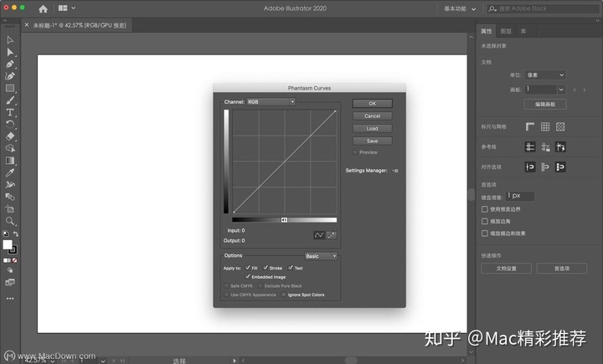Click the Home icon in top bar
603x364 pixels.
[x=43, y=8]
